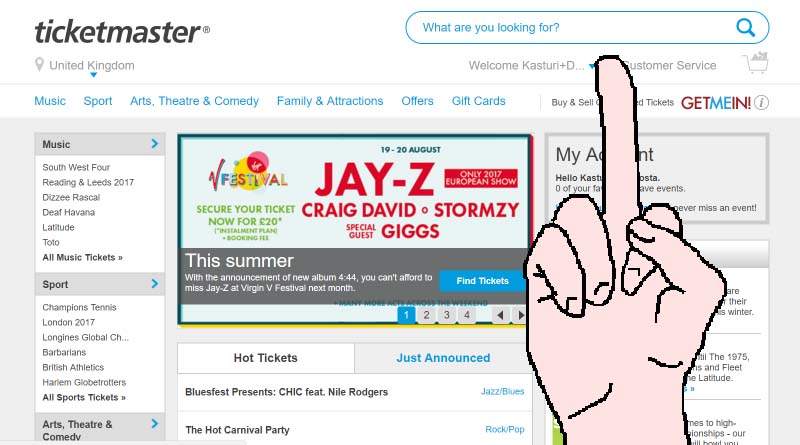This screenshot has height=445, width=800.
Task: Click the search input field
Action: (x=571, y=28)
